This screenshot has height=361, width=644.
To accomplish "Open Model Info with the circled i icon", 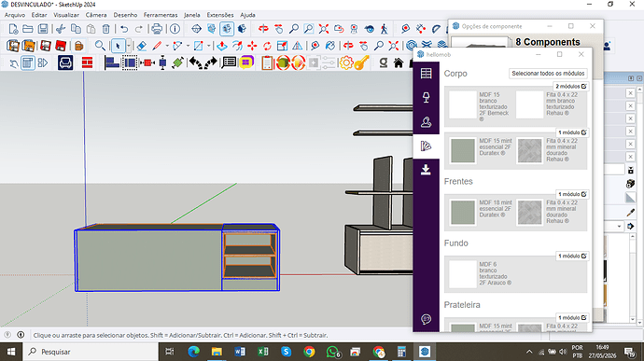I will 175,29.
